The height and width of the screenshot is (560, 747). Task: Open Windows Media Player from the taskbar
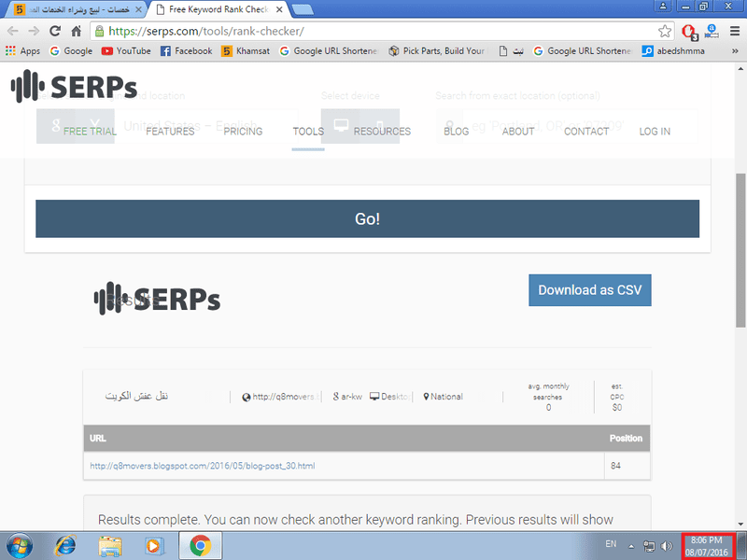(x=154, y=546)
